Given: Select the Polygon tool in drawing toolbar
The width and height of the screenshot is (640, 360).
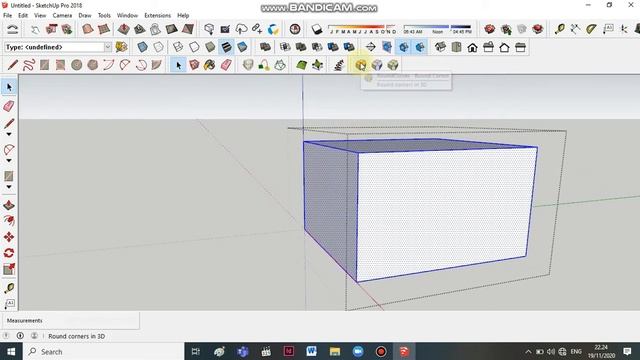Looking at the screenshot, I should point(93,65).
